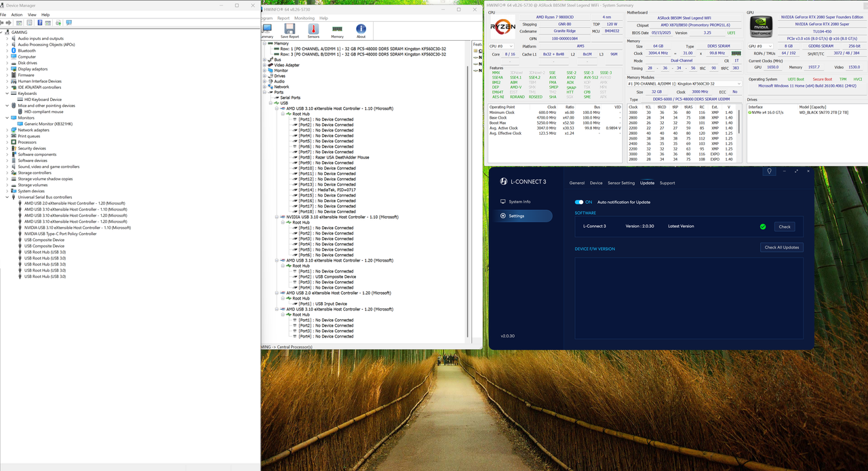Click the lightbulb icon in L-Connect 3
Image resolution: width=868 pixels, height=471 pixels.
(x=769, y=171)
